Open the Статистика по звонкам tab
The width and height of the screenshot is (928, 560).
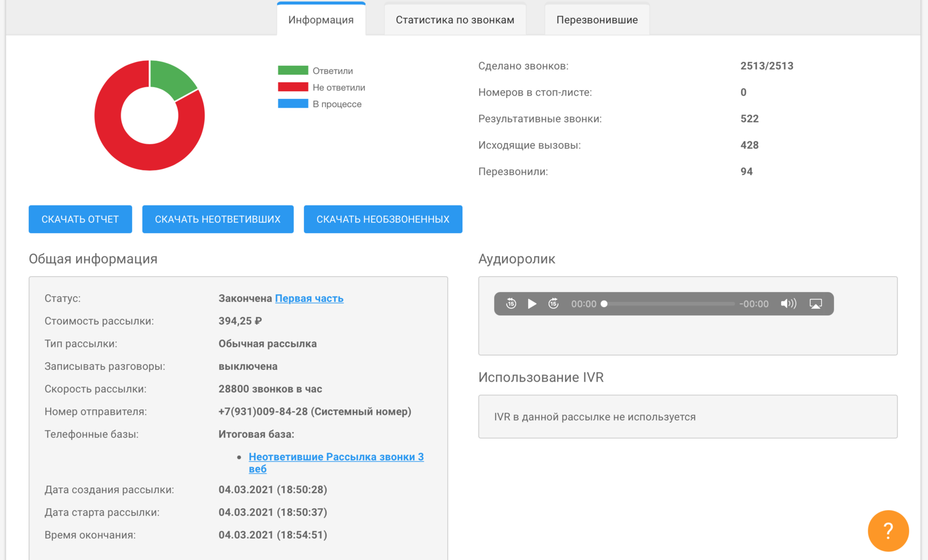(455, 19)
